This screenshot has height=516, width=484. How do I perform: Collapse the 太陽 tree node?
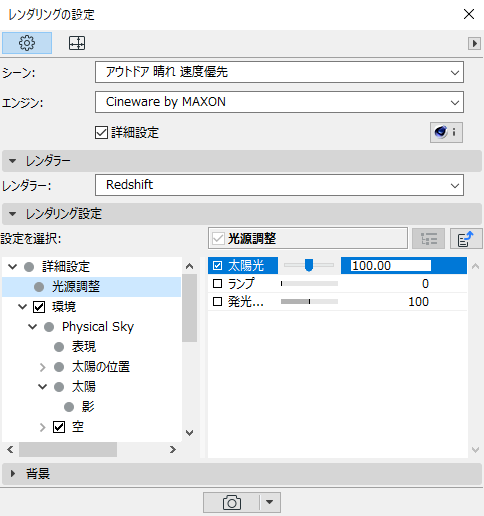tap(43, 387)
